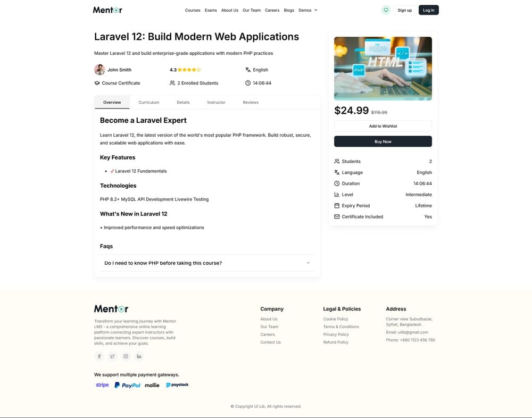This screenshot has height=418, width=532.
Task: Click the Log in button
Action: pos(428,10)
